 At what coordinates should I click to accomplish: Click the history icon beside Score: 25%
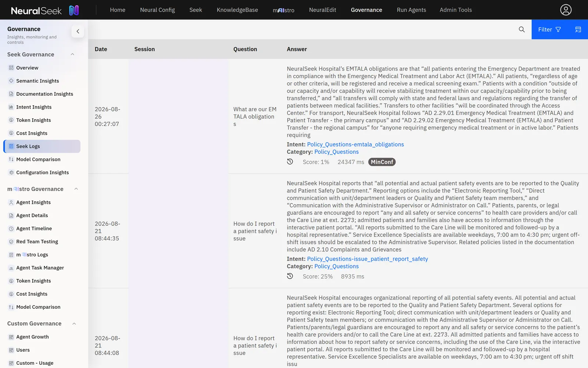point(290,276)
